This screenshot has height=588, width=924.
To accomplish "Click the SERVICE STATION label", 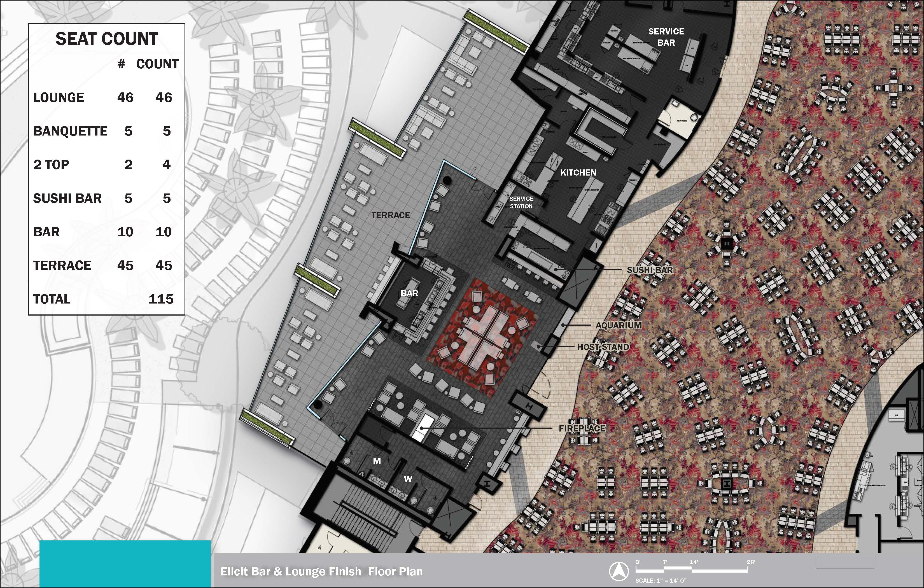I will pos(521,202).
